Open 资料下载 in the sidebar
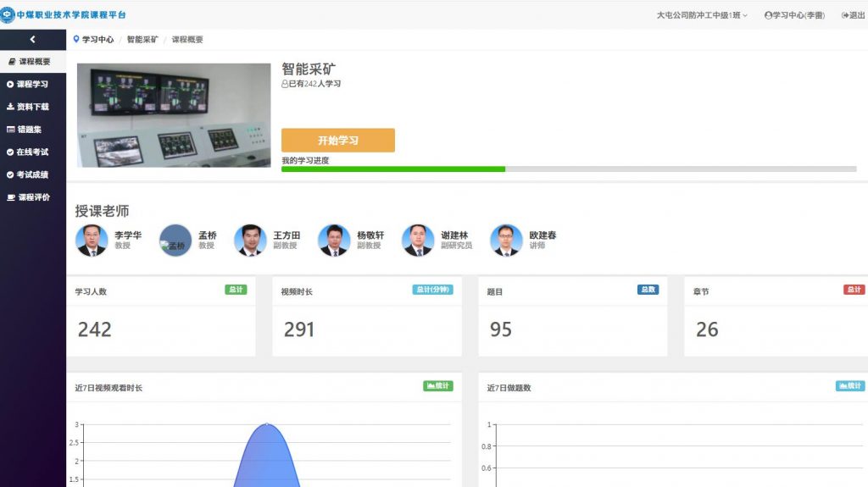Viewport: 868px width, 487px height. click(x=33, y=107)
